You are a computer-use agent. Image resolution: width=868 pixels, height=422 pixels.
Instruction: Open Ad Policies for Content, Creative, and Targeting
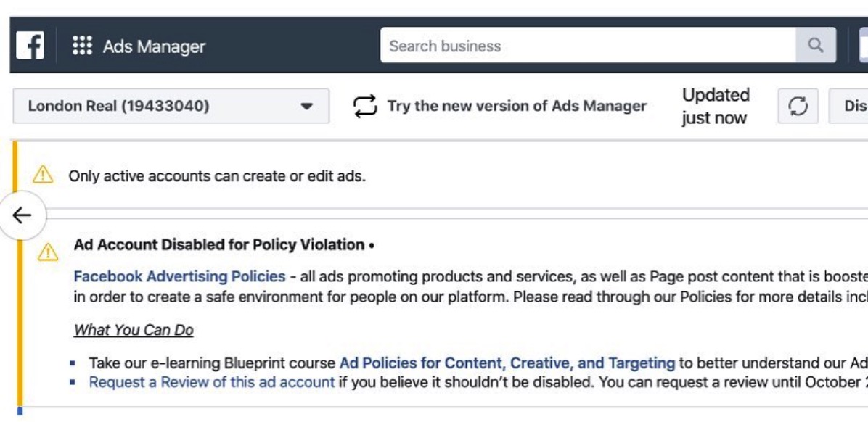click(x=507, y=363)
